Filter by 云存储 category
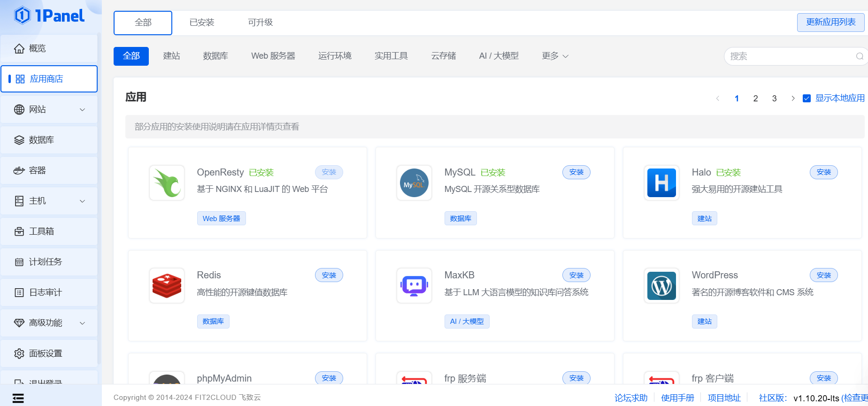Viewport: 868px width, 406px height. pos(444,56)
